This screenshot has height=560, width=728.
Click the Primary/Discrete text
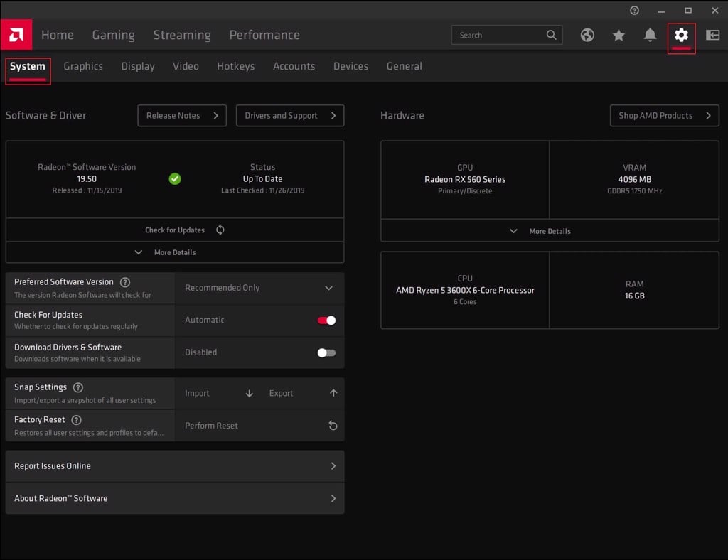click(465, 191)
